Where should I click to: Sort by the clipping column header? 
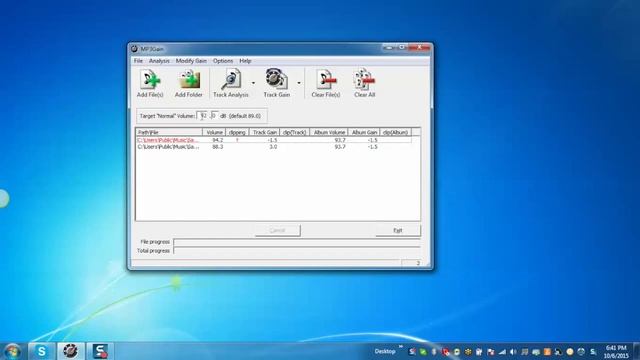[x=237, y=132]
